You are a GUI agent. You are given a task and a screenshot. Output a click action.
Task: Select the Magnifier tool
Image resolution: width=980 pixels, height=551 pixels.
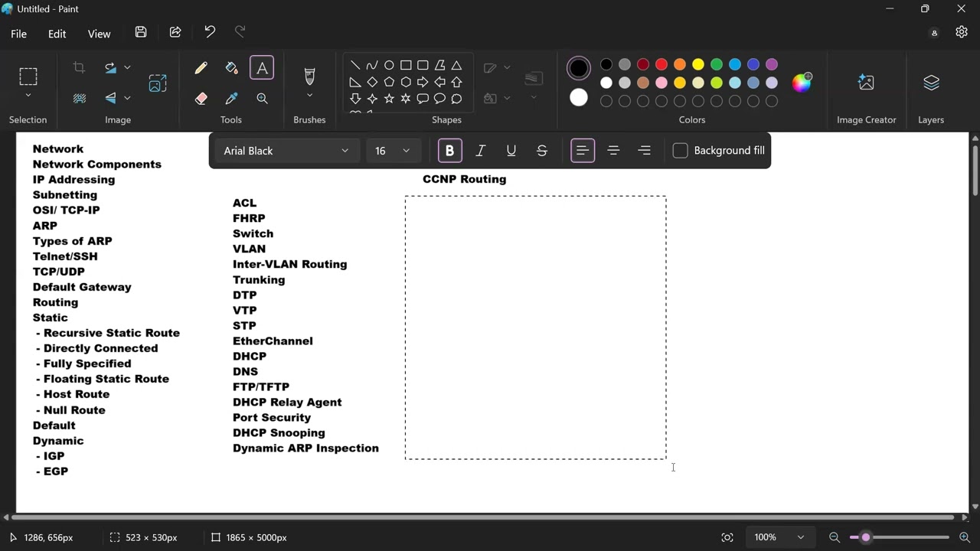(x=263, y=99)
